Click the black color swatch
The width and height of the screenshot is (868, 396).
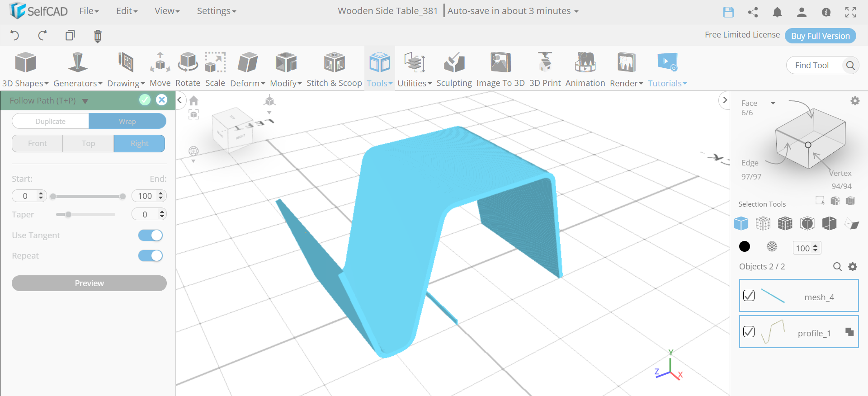[x=744, y=246]
